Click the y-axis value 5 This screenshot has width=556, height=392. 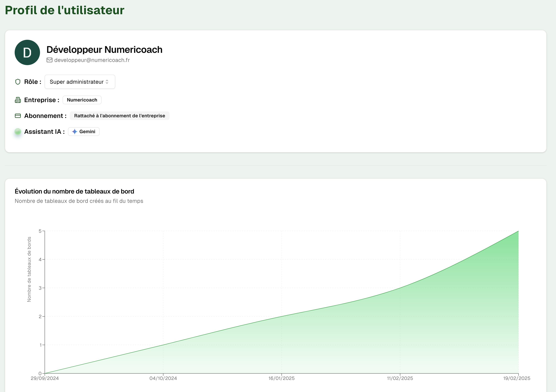coord(40,231)
